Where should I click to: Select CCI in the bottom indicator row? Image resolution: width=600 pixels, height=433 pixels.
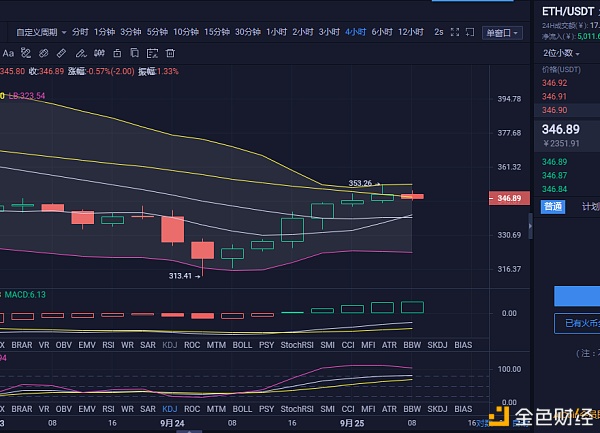(348, 409)
